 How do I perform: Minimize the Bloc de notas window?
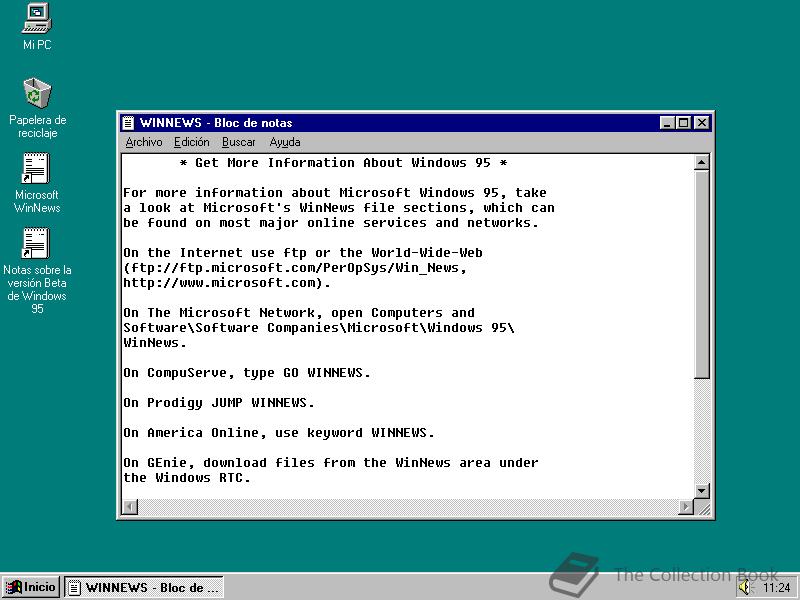tap(667, 123)
